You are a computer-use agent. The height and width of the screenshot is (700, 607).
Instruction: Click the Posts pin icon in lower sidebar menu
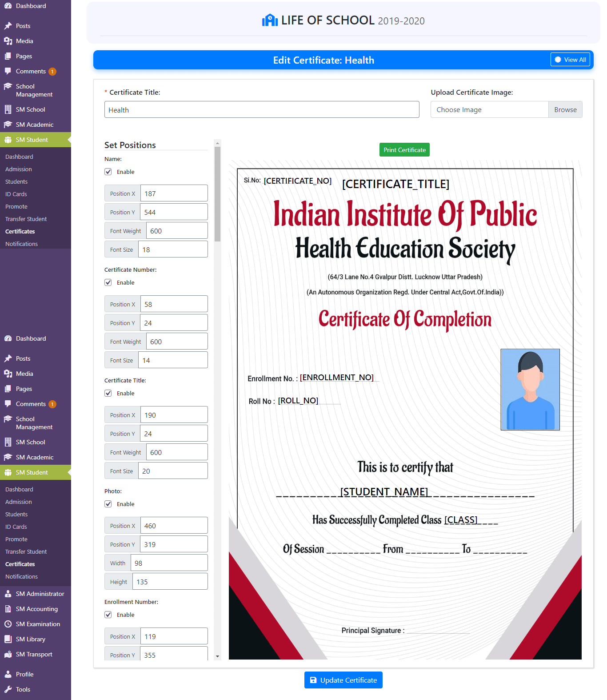[x=8, y=358]
